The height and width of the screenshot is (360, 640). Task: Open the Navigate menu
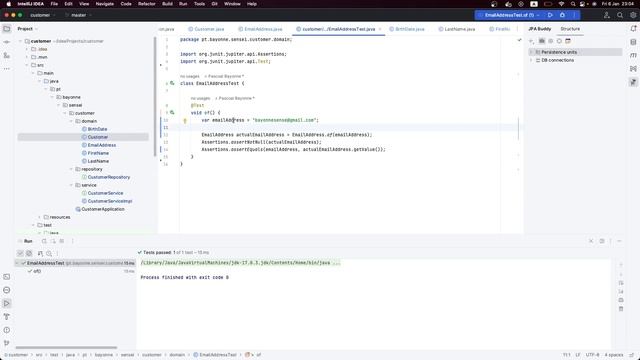[x=104, y=4]
